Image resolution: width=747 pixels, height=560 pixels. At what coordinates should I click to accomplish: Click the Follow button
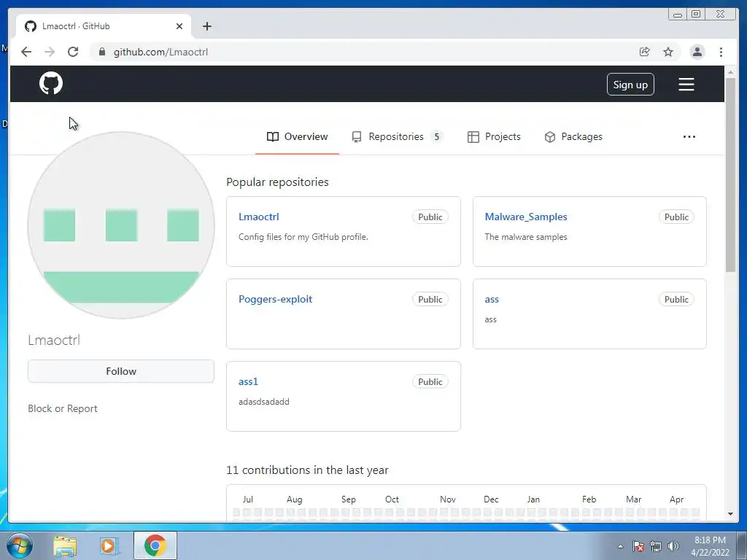click(x=121, y=371)
